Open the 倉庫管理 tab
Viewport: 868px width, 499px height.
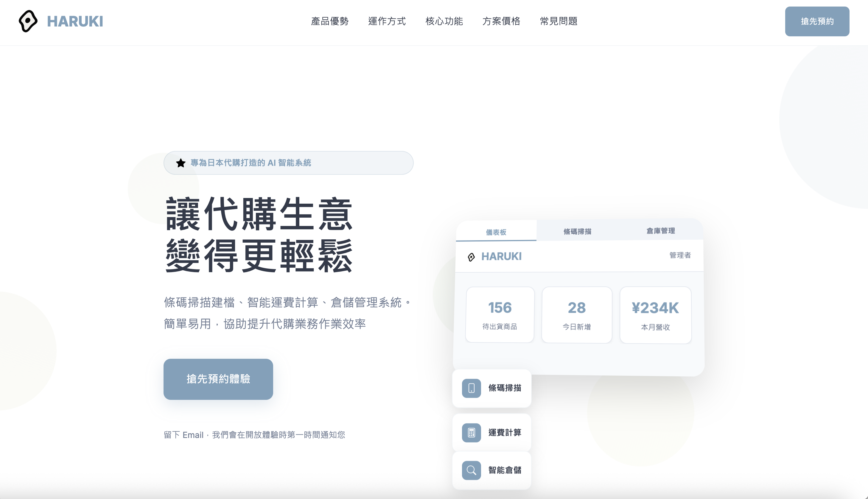pyautogui.click(x=660, y=231)
